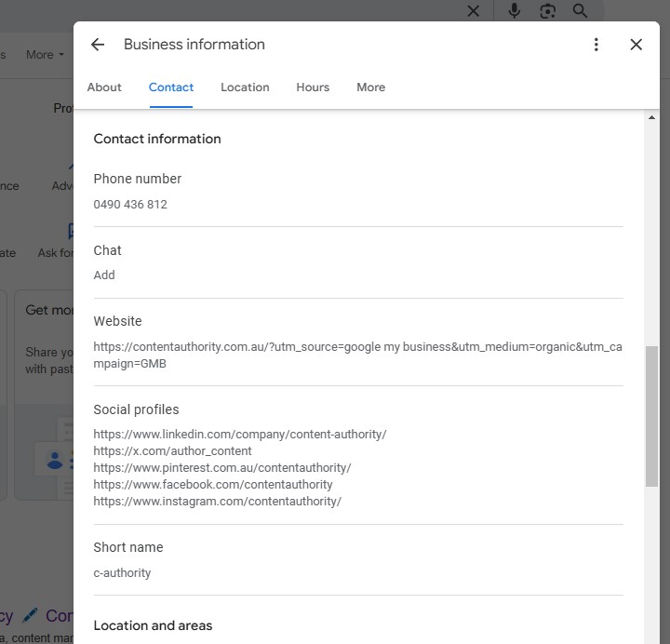
Task: Click the Phone number field label
Action: [x=138, y=179]
